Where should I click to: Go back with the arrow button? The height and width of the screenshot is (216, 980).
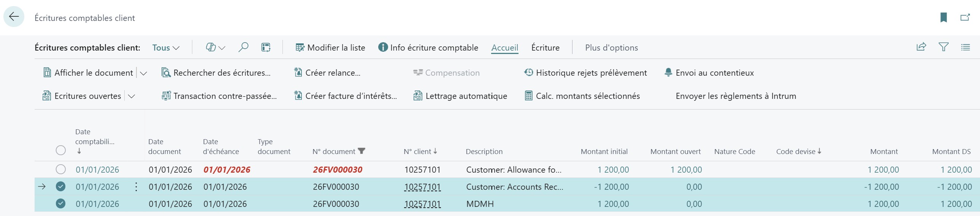coord(14,17)
